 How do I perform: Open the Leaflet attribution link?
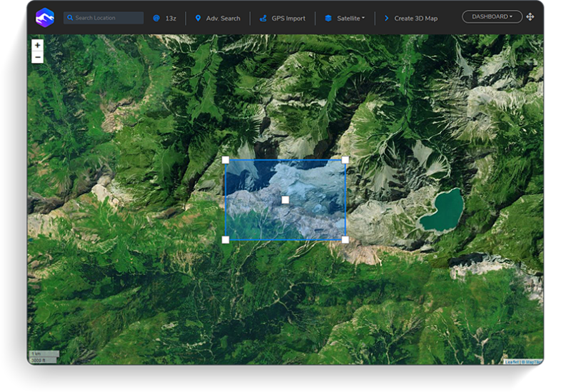(x=512, y=362)
